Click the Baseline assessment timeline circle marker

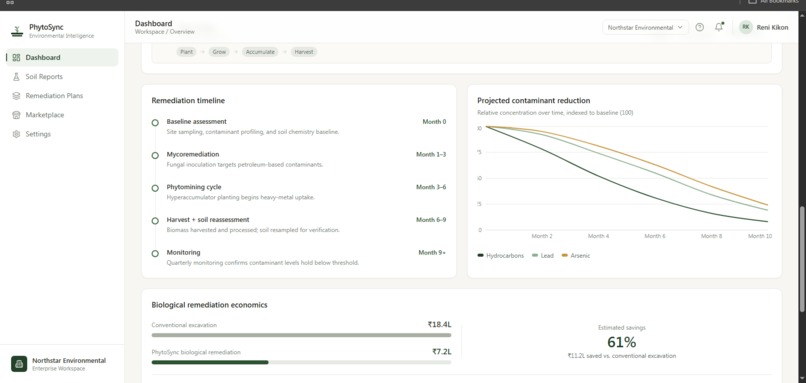(155, 123)
